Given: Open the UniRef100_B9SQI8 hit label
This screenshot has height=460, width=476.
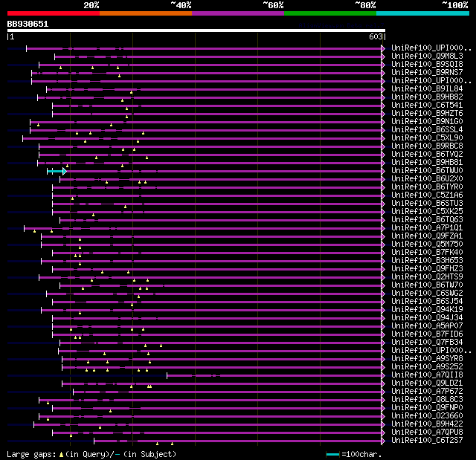Looking at the screenshot, I should pyautogui.click(x=427, y=65).
